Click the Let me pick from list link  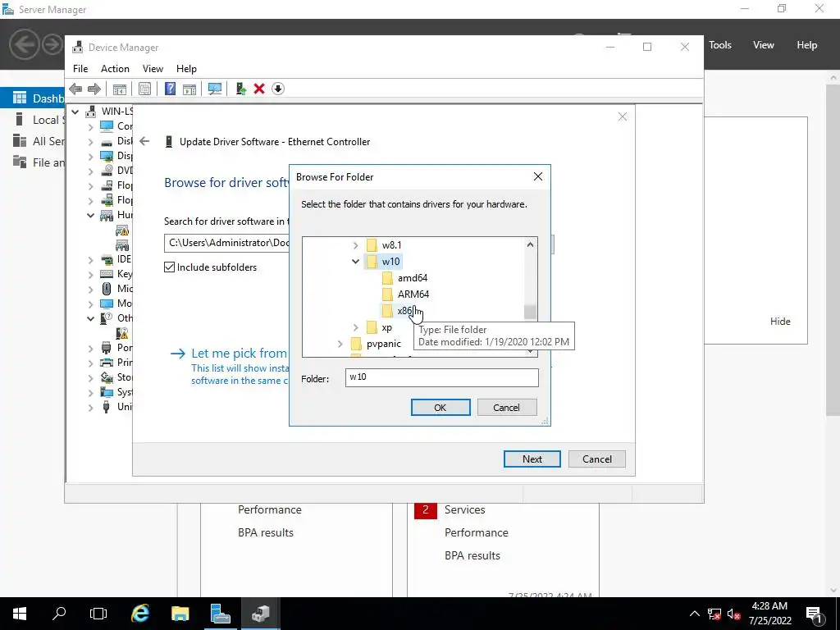click(x=239, y=353)
